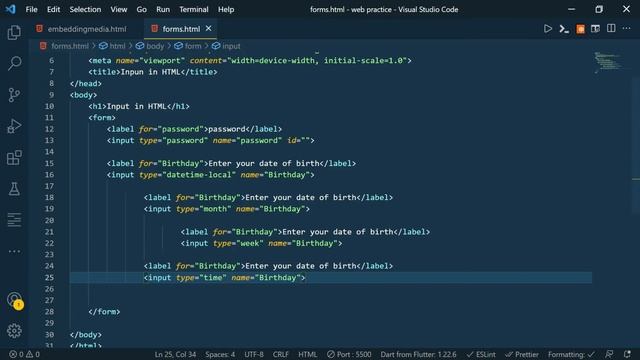Click the orange live preview icon
Screen dimensions: 640x360
pyautogui.click(x=580, y=29)
